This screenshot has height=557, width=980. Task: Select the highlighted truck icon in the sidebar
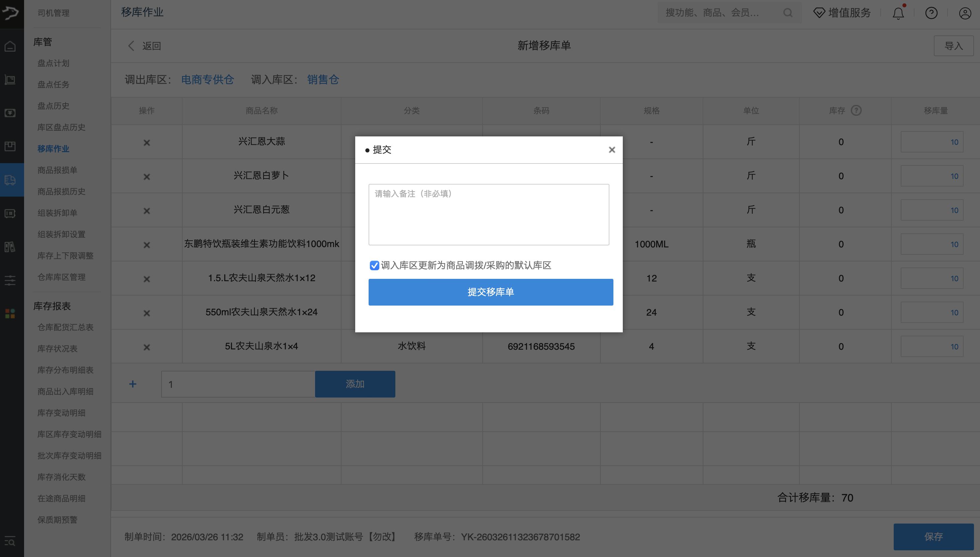(x=10, y=180)
